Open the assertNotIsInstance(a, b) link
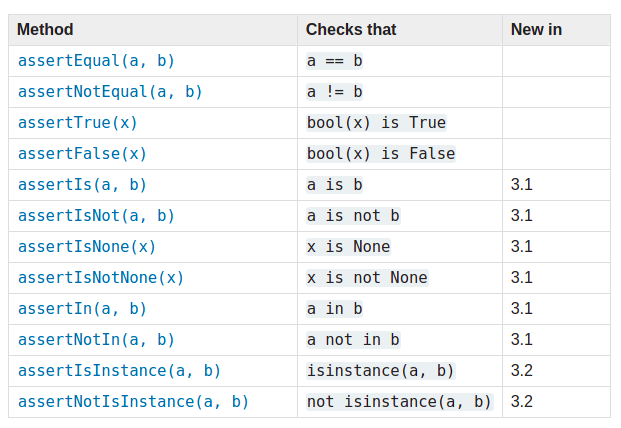Screen dimensions: 621x428 [133, 402]
